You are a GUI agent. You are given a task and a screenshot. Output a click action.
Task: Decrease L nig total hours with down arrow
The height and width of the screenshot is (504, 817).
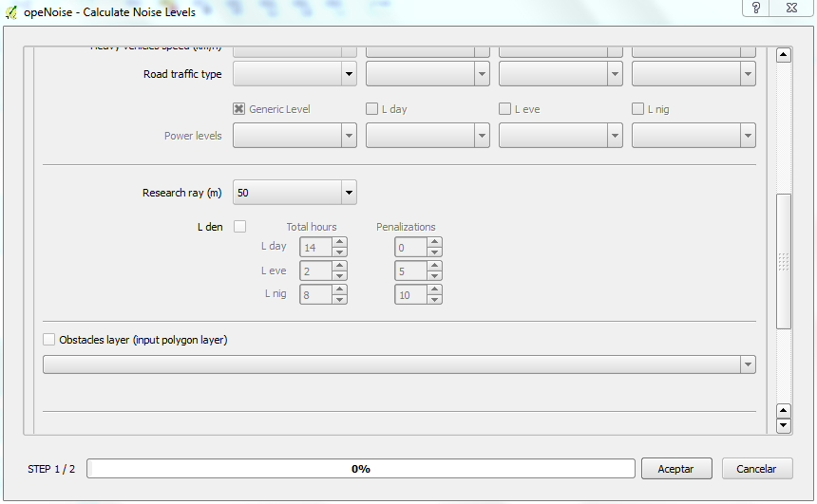tap(340, 300)
